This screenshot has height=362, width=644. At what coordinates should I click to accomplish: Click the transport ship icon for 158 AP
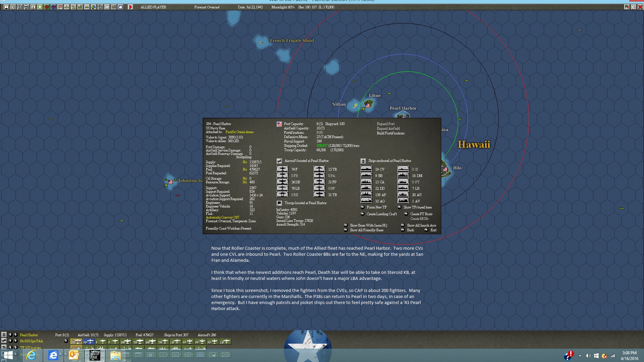(366, 194)
